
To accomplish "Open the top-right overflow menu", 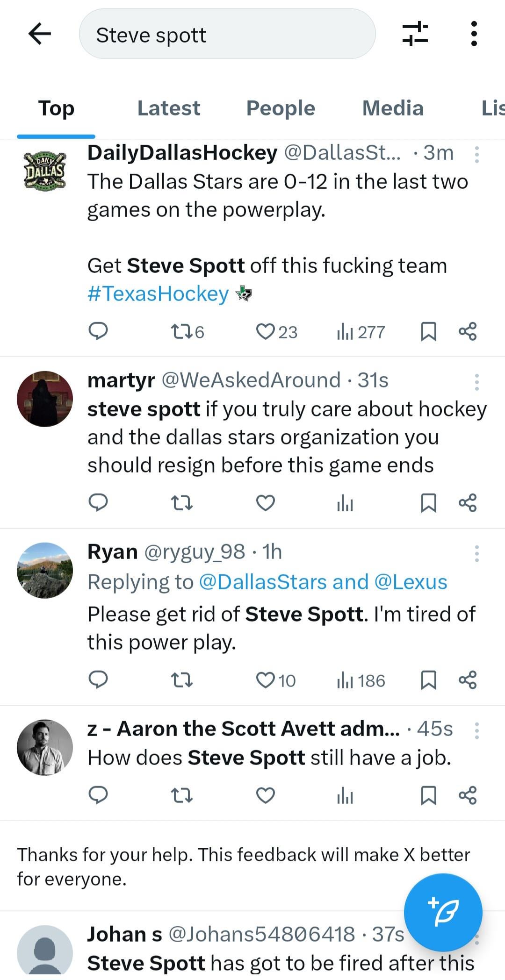I will pos(474,34).
